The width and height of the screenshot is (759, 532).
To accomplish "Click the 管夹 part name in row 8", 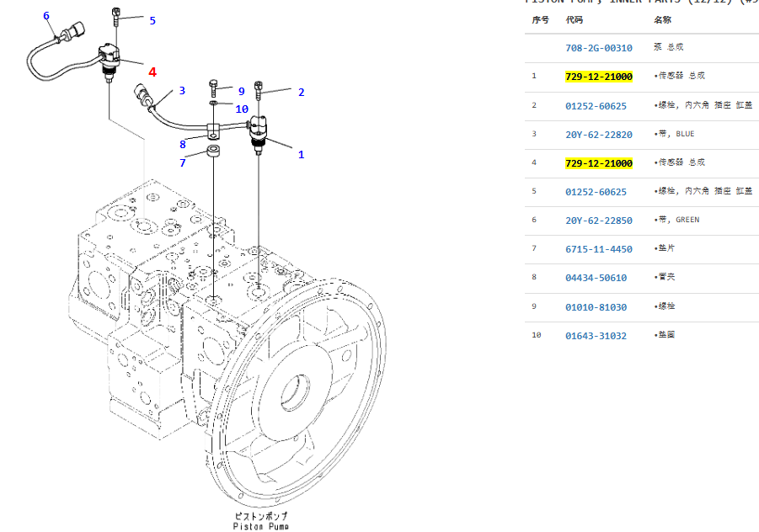I will [664, 277].
